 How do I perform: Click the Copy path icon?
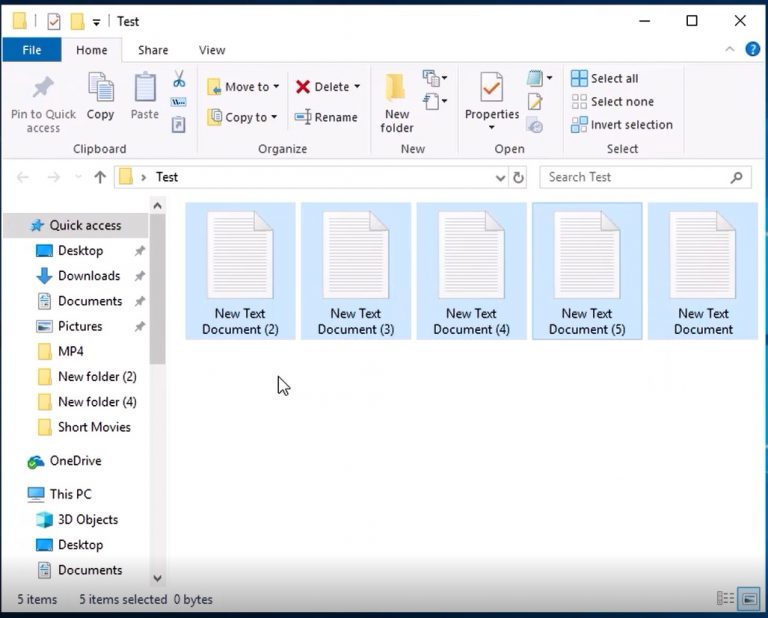[178, 102]
